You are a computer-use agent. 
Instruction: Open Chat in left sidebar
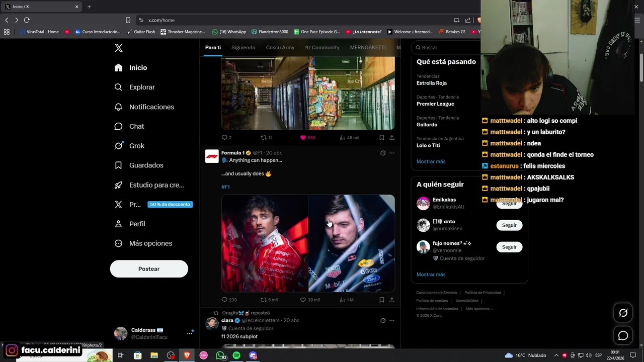click(x=129, y=126)
